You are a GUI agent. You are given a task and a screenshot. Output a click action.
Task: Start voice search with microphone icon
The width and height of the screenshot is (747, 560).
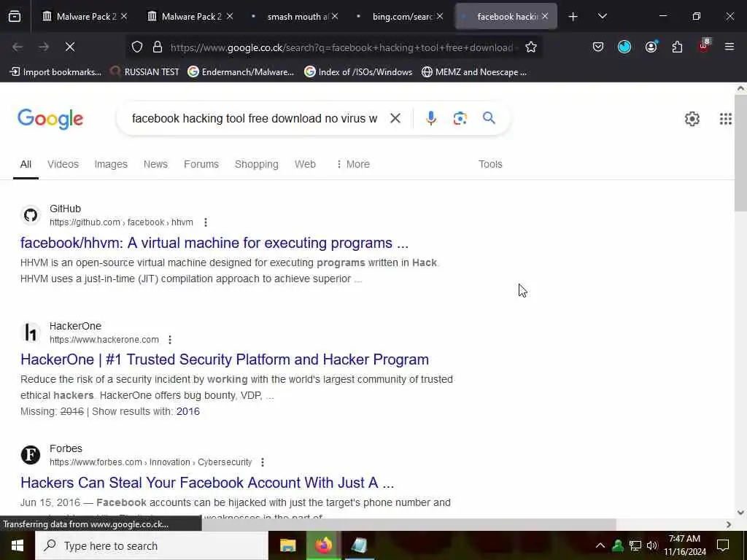(x=430, y=118)
